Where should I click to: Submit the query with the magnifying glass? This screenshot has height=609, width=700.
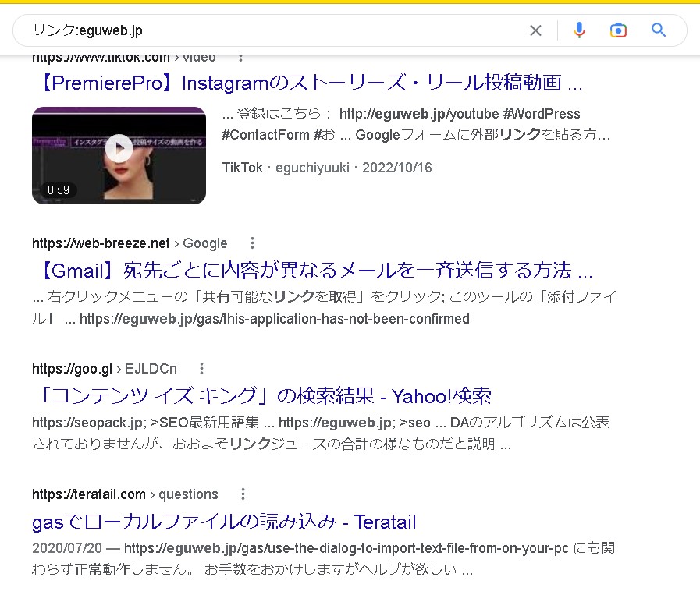pos(659,30)
